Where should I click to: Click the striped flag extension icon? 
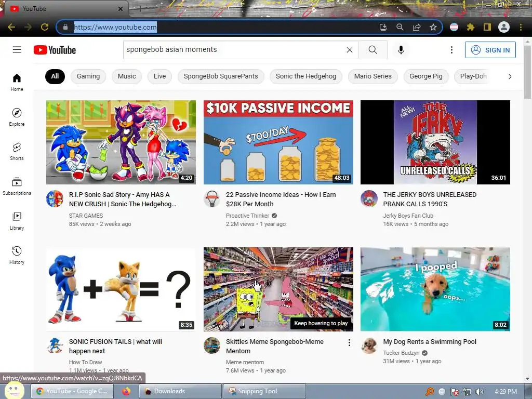point(454,27)
